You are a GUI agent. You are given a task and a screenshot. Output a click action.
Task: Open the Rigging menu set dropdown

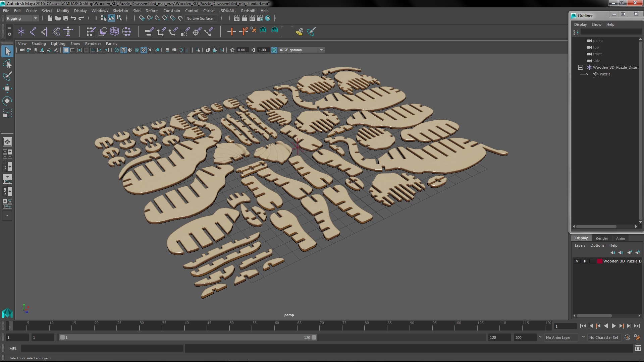tap(22, 18)
